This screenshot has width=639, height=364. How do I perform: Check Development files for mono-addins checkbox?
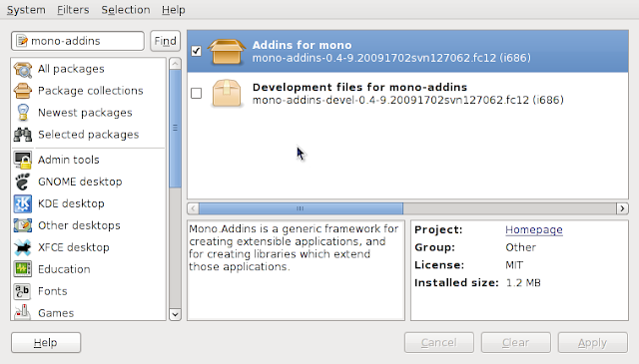click(x=196, y=93)
